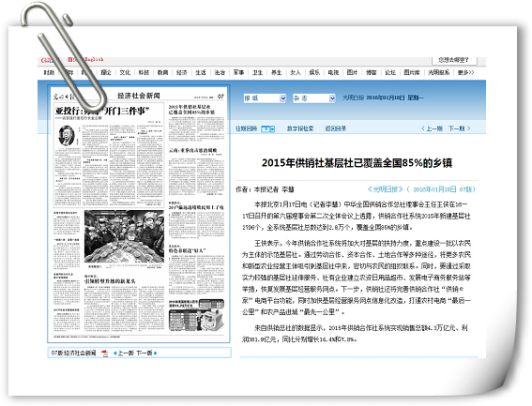
Task: Click the 您想去哪里? box
Action: coord(455,60)
